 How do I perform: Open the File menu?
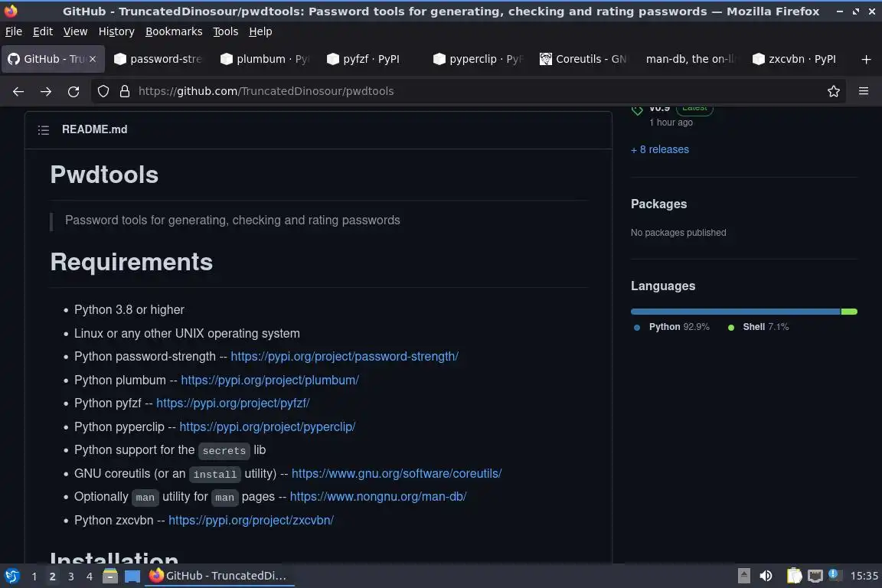[x=14, y=31]
